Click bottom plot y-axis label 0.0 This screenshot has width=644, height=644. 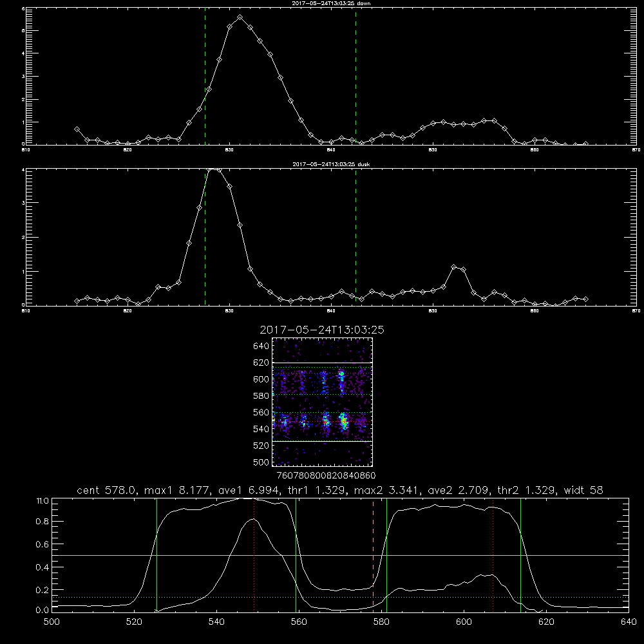tap(43, 611)
